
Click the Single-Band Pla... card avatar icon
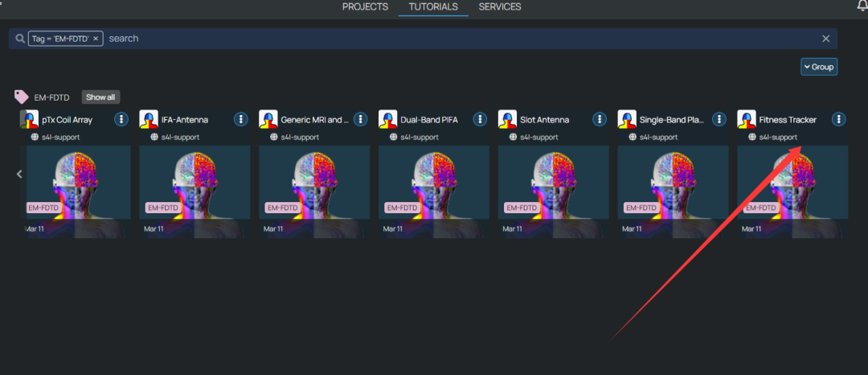[x=627, y=119]
